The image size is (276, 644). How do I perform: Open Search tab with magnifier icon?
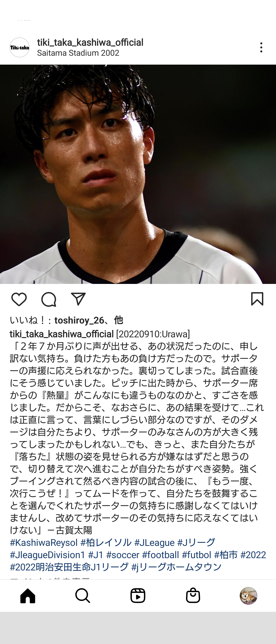coord(83,596)
